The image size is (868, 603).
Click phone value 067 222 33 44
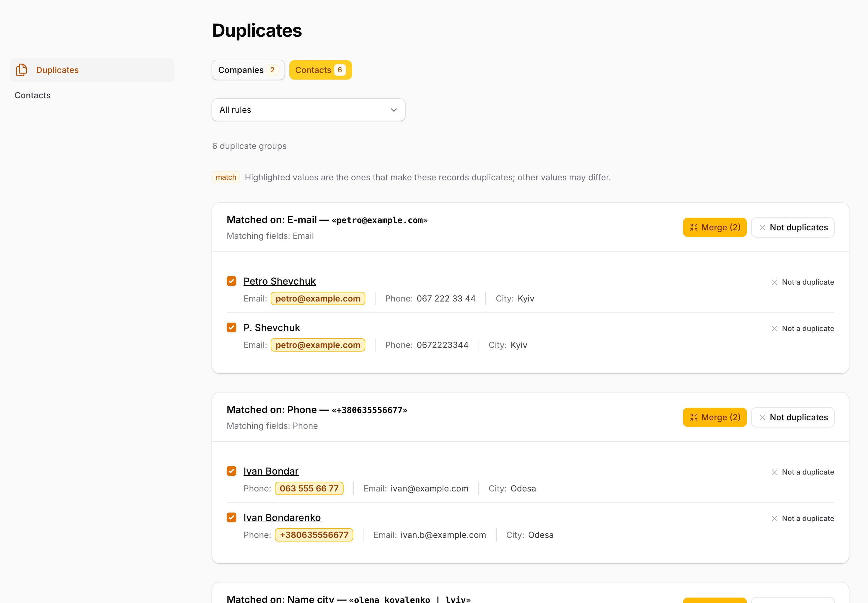point(446,298)
